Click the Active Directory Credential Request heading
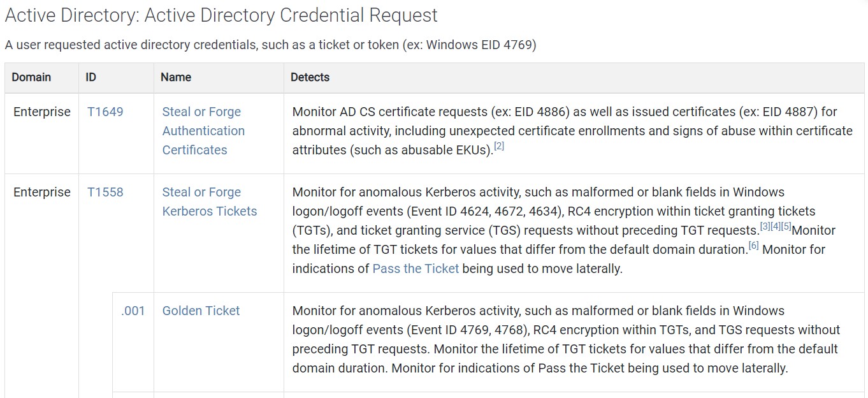 (221, 15)
